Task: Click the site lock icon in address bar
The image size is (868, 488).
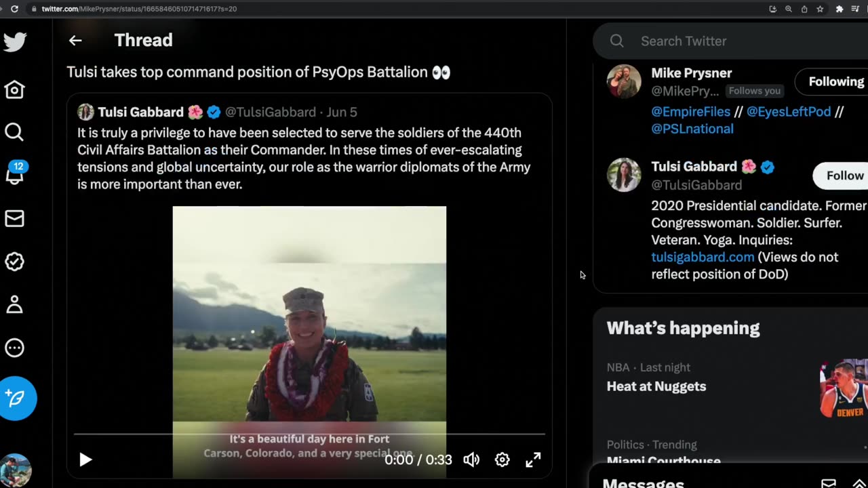Action: [33, 9]
